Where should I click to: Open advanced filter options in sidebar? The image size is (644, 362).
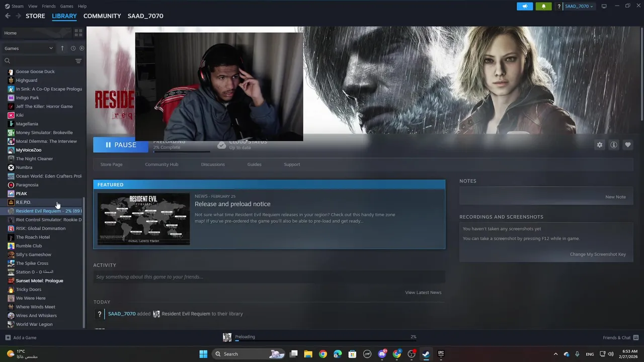(78, 61)
